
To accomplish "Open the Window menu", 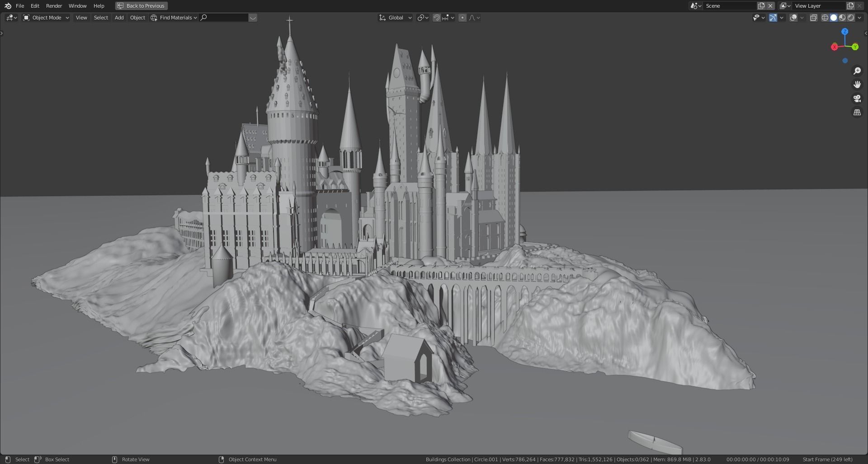I will (77, 6).
